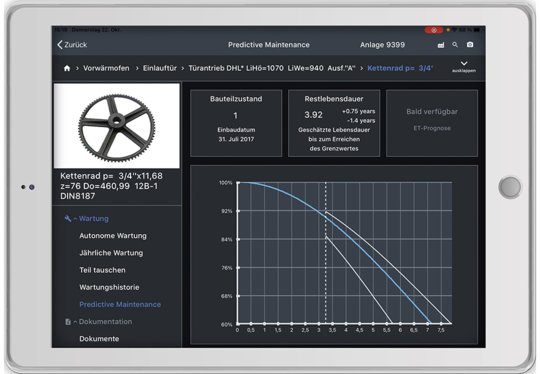Image resolution: width=540 pixels, height=374 pixels.
Task: Click the wrench icon beside Wartung
Action: click(68, 218)
